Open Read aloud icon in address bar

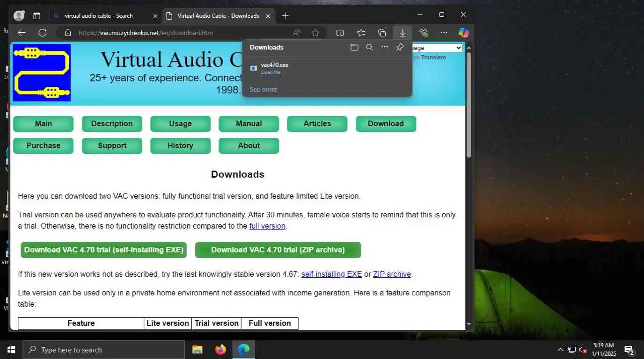coord(297,33)
